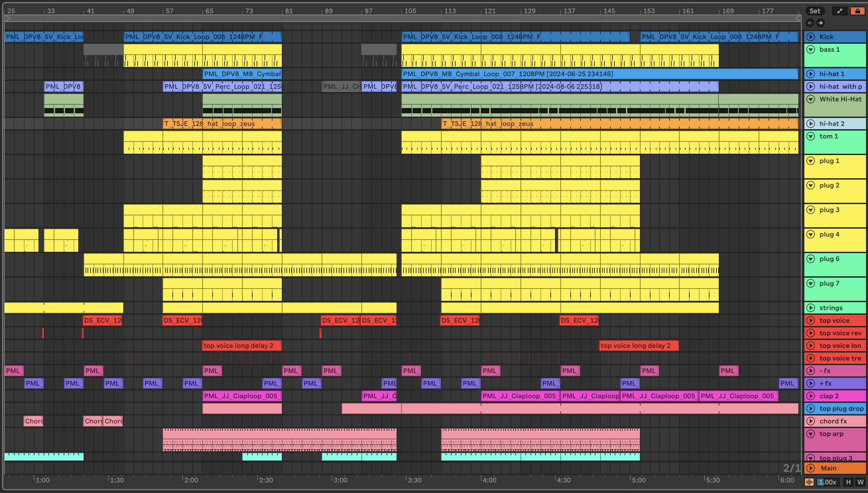Toggle the orange lock envelopes button

click(x=857, y=11)
